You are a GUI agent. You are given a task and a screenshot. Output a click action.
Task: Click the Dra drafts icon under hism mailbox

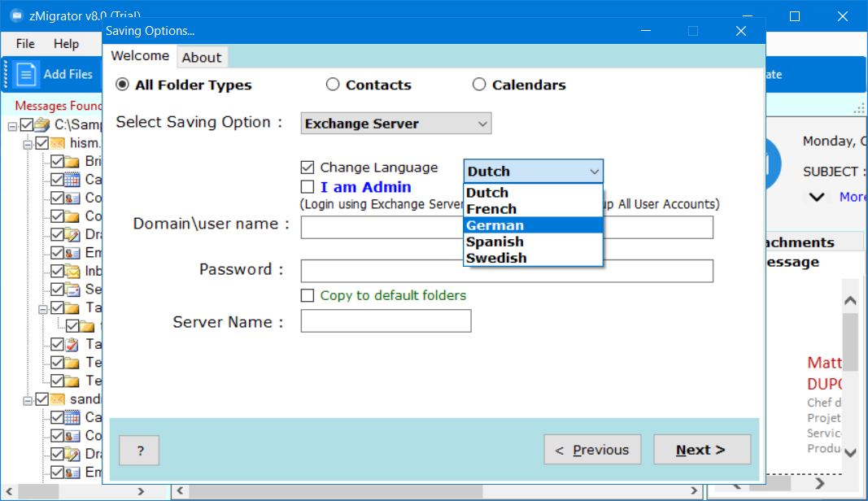tap(72, 235)
